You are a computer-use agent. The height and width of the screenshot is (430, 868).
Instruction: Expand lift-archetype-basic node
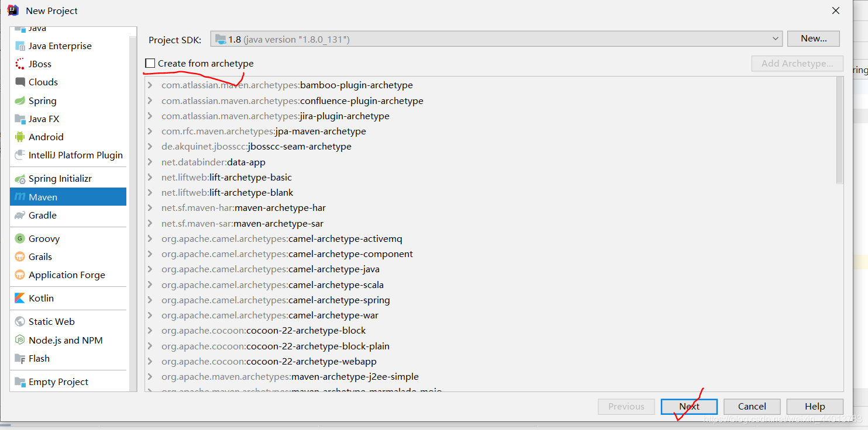point(150,178)
